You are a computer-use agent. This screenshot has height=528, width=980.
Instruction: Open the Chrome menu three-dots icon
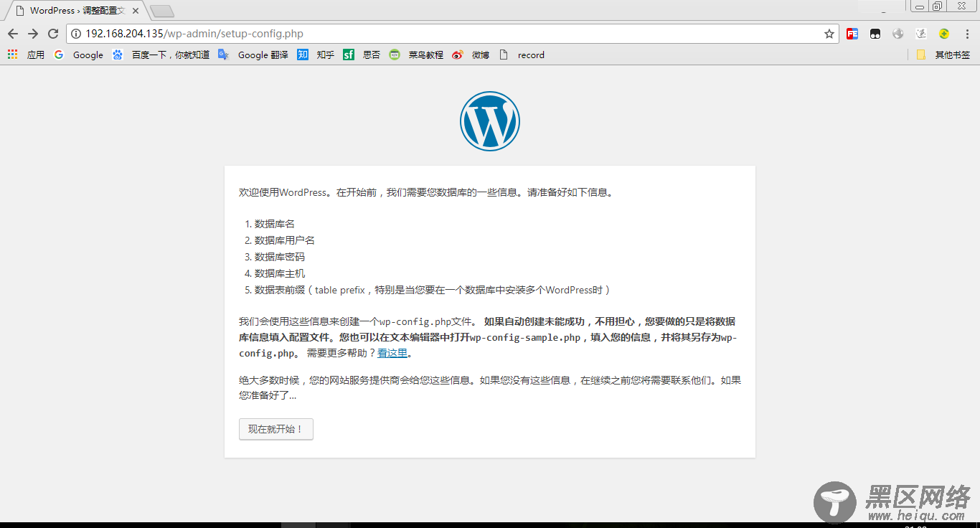967,34
